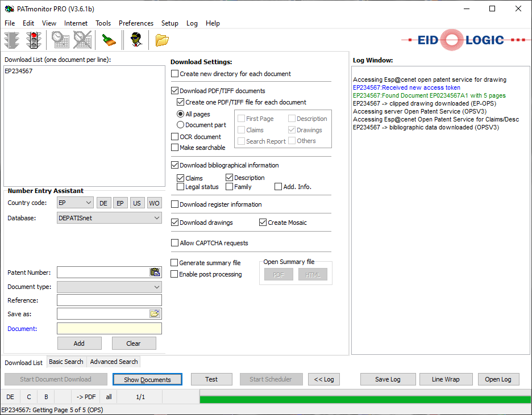Click the crossed-out scheduler toolbar icon
Viewport: 532px width, 415px height.
pos(82,40)
